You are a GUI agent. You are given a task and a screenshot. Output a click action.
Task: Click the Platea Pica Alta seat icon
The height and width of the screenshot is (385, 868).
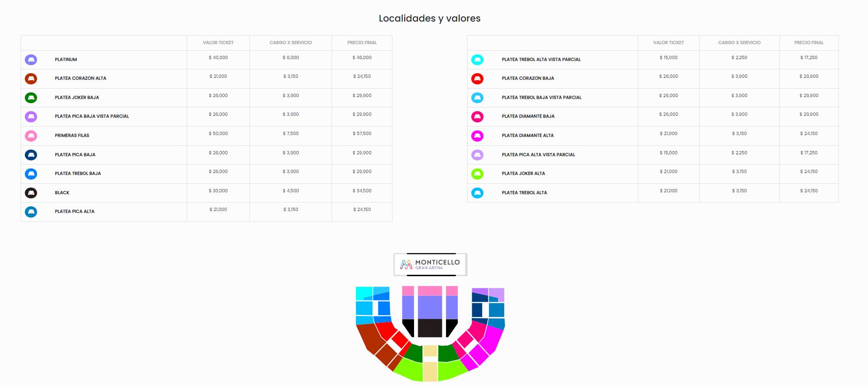(31, 211)
